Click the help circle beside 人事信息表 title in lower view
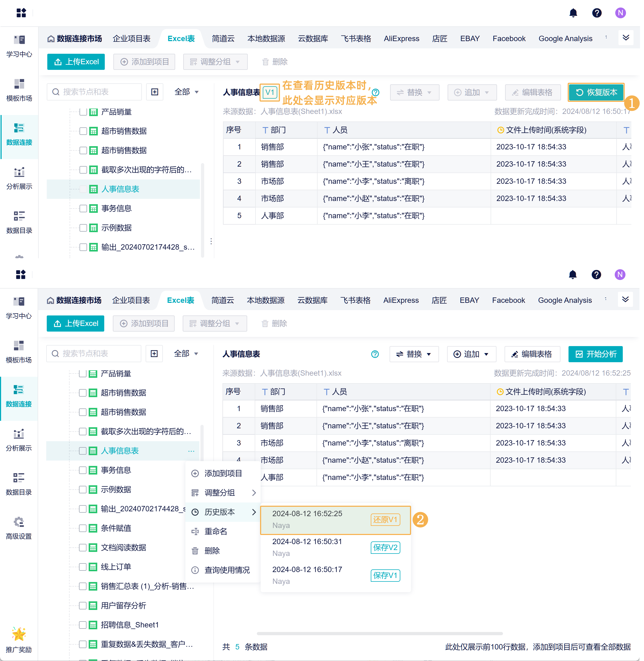This screenshot has height=661, width=644. tap(375, 354)
